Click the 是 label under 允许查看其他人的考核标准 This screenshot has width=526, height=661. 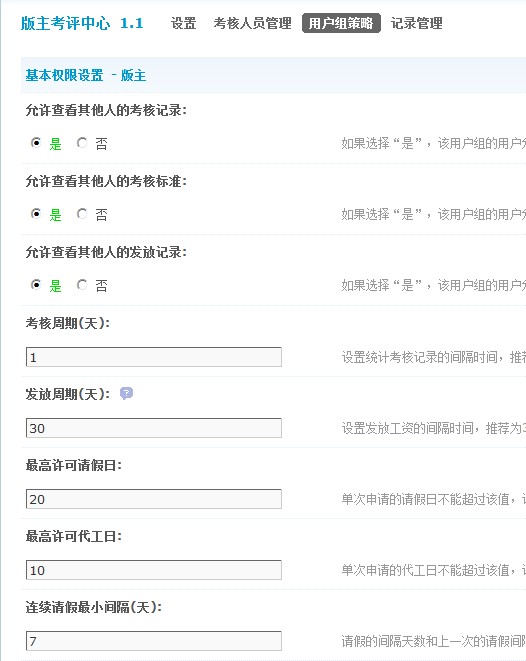click(55, 215)
